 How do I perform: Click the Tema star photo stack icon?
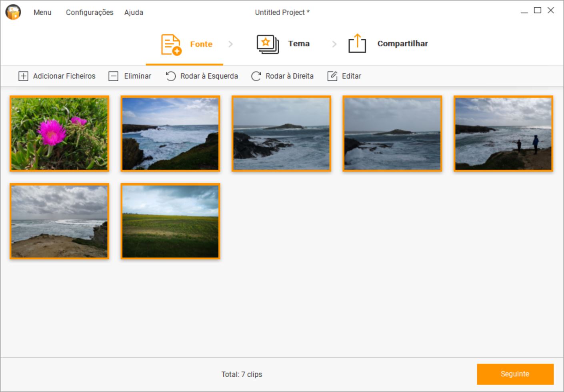pos(267,44)
